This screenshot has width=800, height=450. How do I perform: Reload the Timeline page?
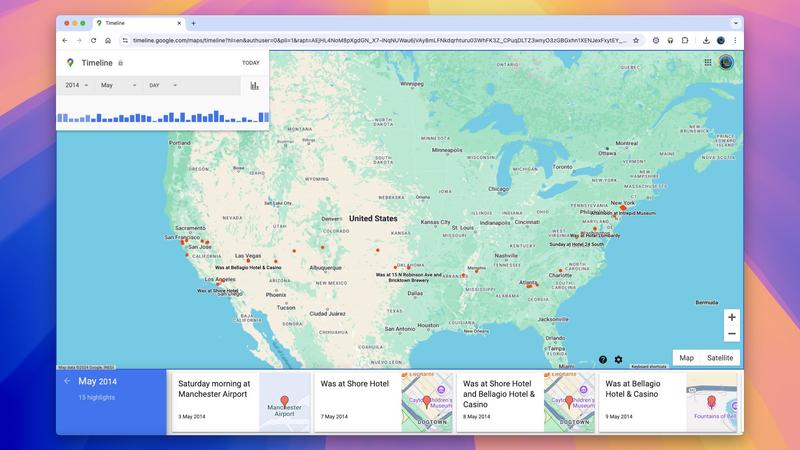click(x=93, y=40)
